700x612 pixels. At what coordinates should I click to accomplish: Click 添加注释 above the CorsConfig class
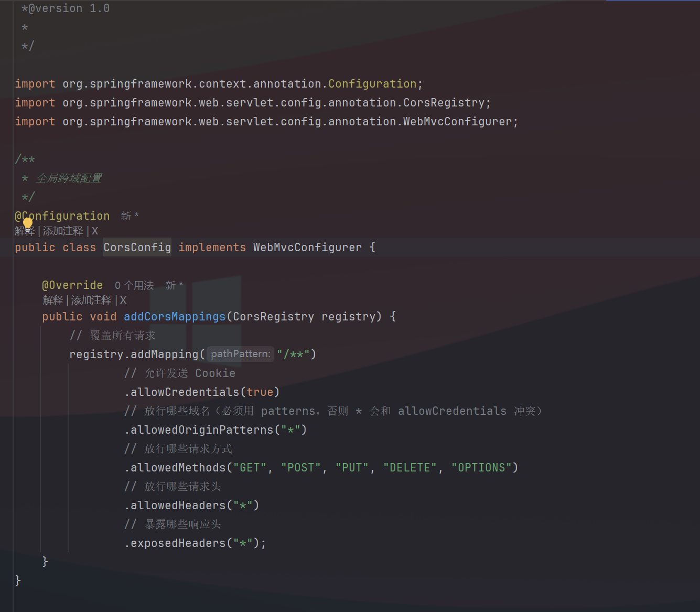63,231
